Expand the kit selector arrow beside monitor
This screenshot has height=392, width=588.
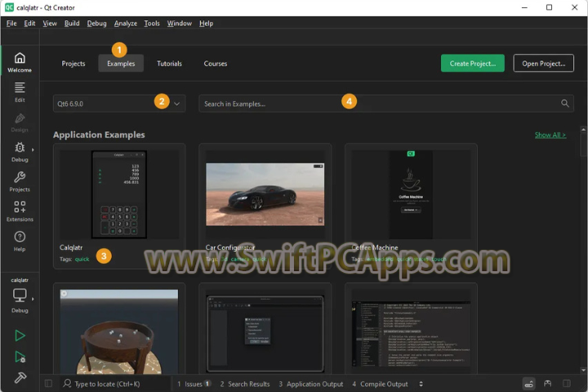(33, 299)
